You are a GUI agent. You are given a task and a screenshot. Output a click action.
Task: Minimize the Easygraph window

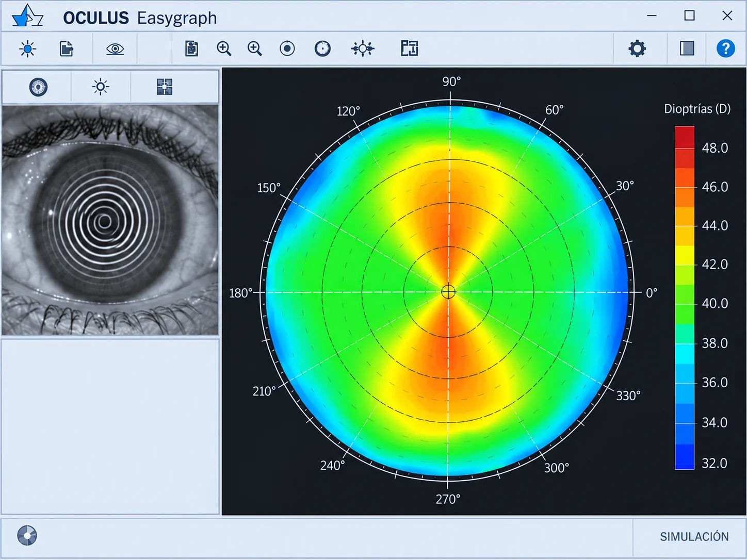point(652,16)
